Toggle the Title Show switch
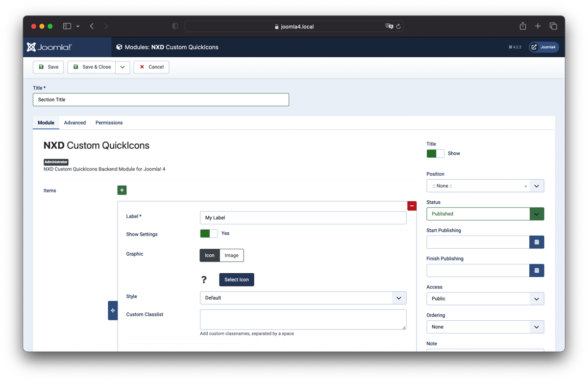The width and height of the screenshot is (588, 382). 435,153
